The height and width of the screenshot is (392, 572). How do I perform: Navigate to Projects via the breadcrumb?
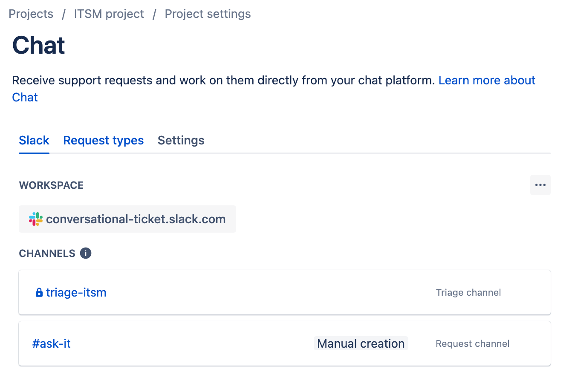(x=30, y=14)
